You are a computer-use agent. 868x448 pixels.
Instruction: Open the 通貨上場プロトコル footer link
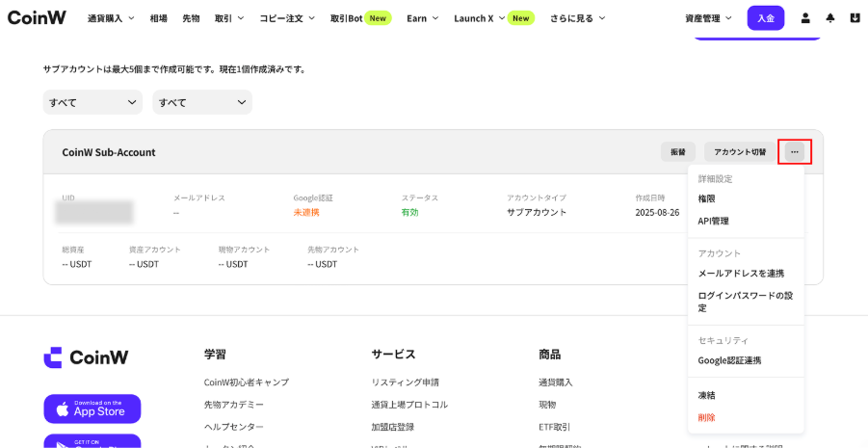tap(409, 405)
